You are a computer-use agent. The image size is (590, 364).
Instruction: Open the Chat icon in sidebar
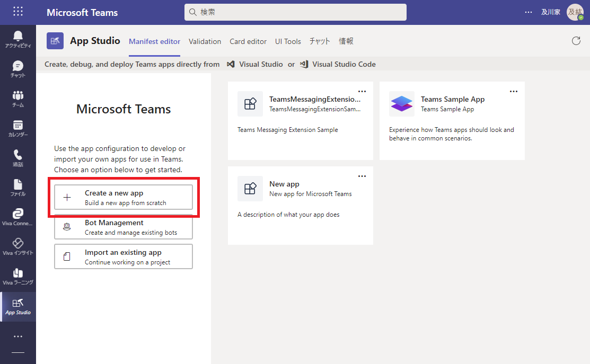17,69
